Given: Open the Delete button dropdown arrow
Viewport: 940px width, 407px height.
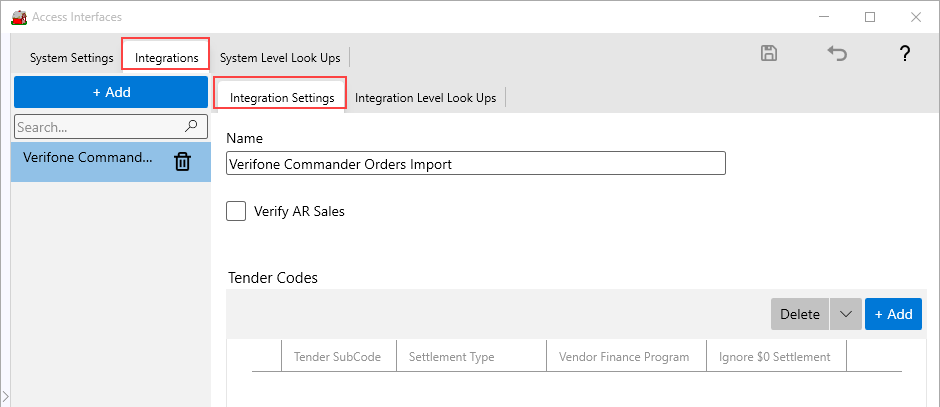Looking at the screenshot, I should [x=845, y=314].
